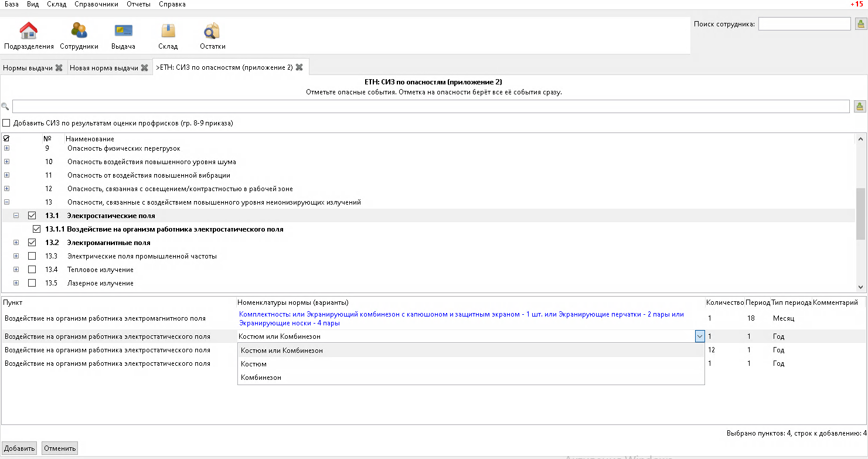Close the Нормы выдачи tab
Image resolution: width=868 pixels, height=459 pixels.
[x=59, y=68]
